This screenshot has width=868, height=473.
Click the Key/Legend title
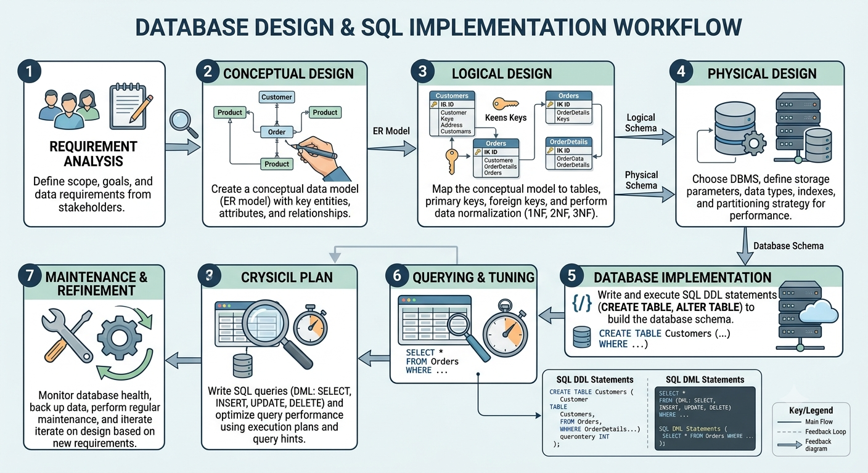tap(811, 410)
